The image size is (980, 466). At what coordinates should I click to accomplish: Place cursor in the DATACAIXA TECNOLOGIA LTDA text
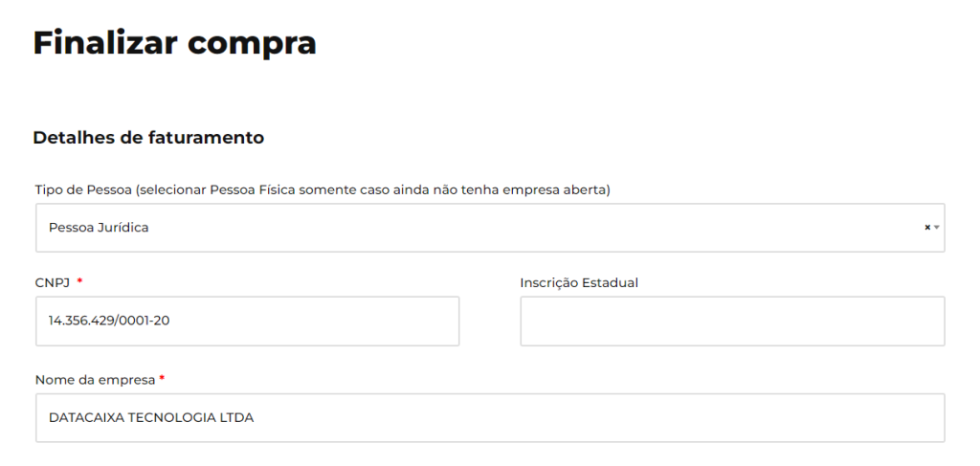[x=151, y=418]
